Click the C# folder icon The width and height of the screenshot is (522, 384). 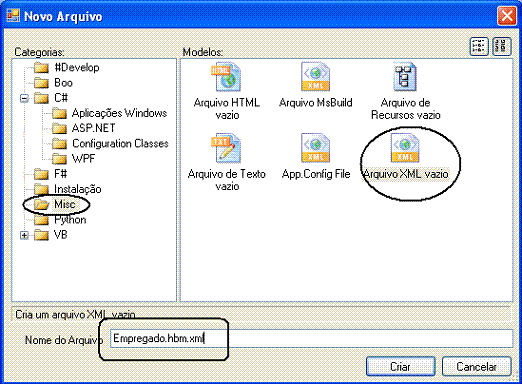coord(41,98)
